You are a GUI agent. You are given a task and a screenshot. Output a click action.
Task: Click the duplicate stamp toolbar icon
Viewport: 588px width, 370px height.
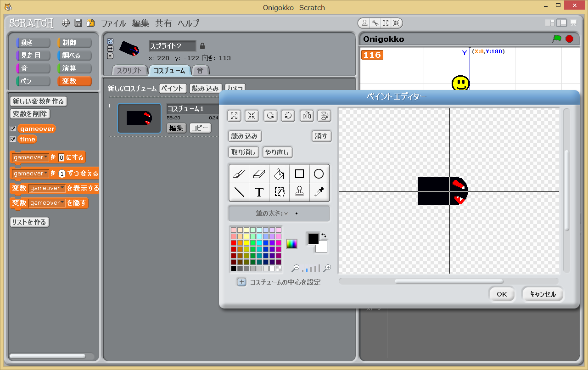point(364,23)
